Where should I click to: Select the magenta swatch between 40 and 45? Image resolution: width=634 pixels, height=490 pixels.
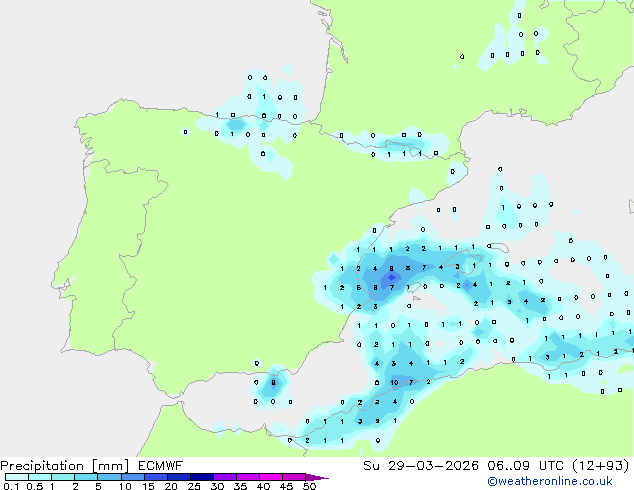click(271, 477)
